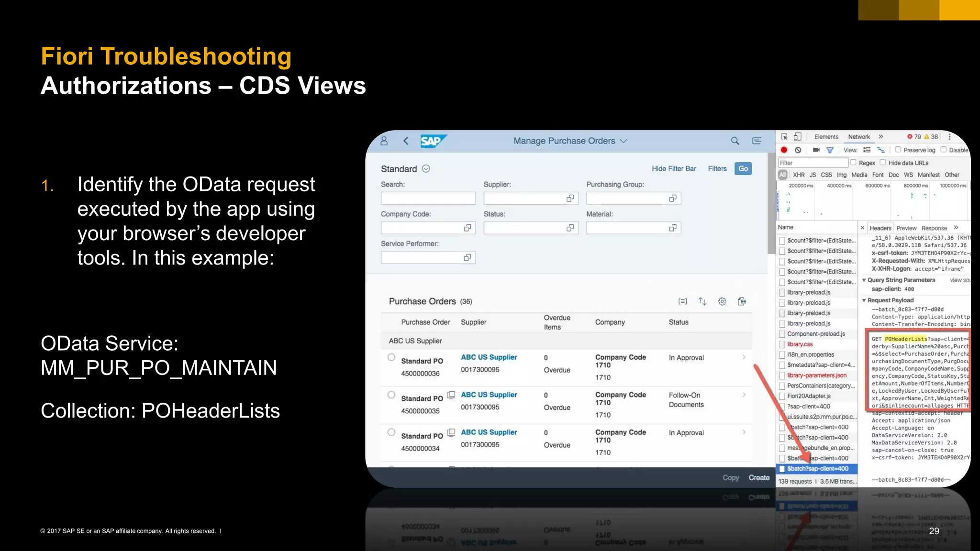Click the network Filter text box
Viewport: 980px width, 551px height.
(x=813, y=163)
